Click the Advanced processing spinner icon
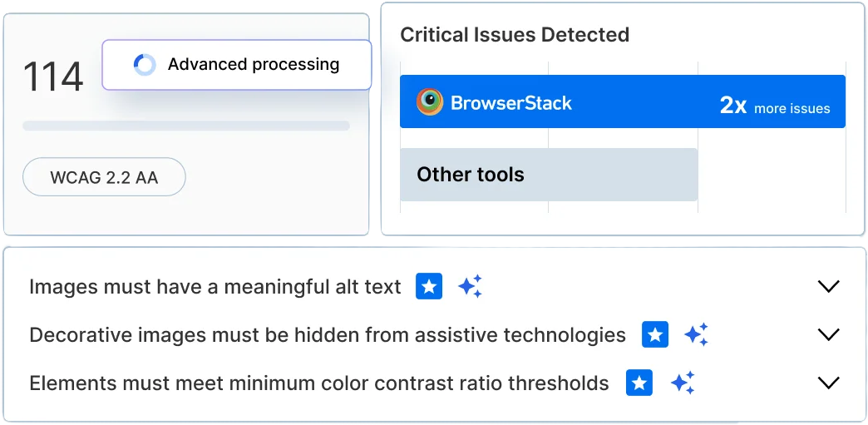 tap(145, 65)
